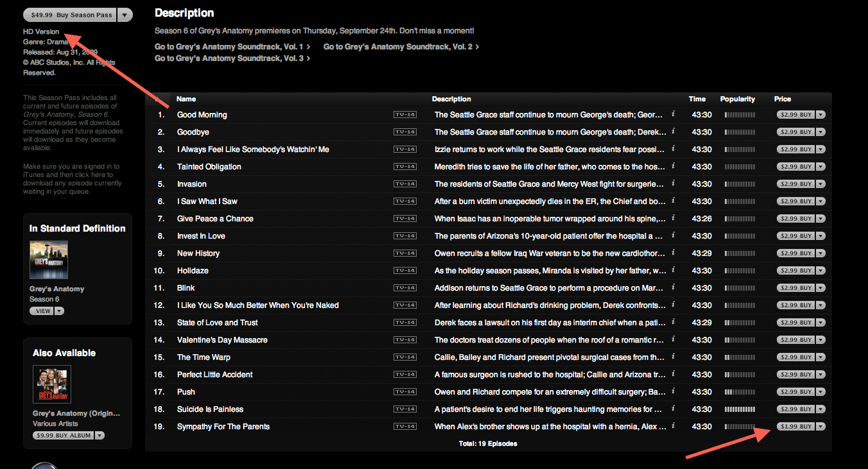Show info for I Saw What I Saw
Image resolution: width=868 pixels, height=469 pixels.
[x=673, y=201]
